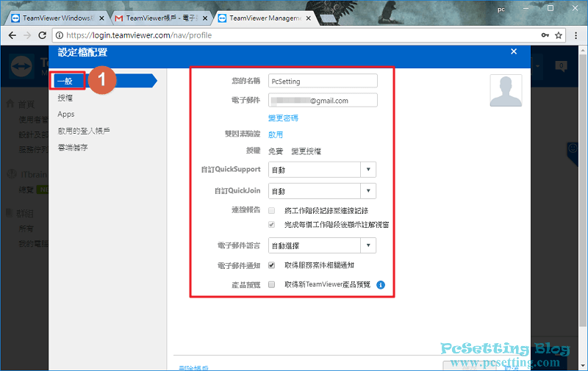Close the 設定檔配置 dialog with the X
This screenshot has width=588, height=371.
click(x=514, y=51)
